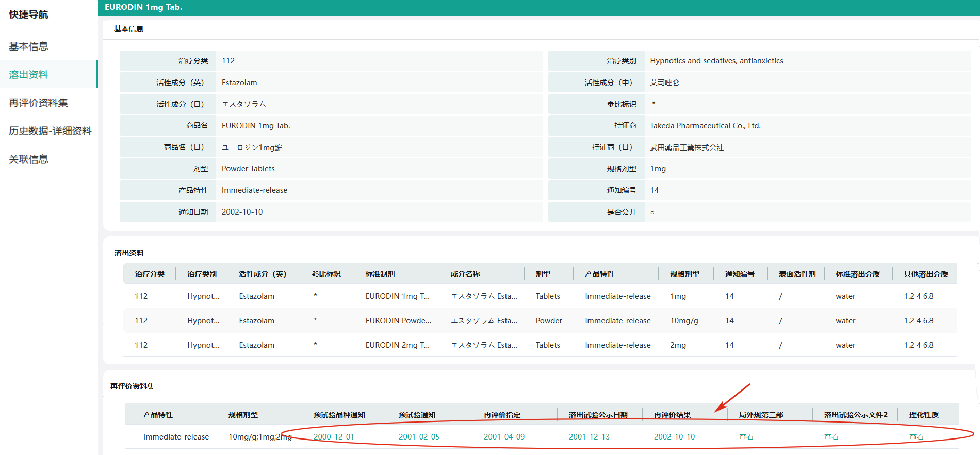
Task: Select the EURODIN Powder 10mg/g row
Action: pos(398,321)
